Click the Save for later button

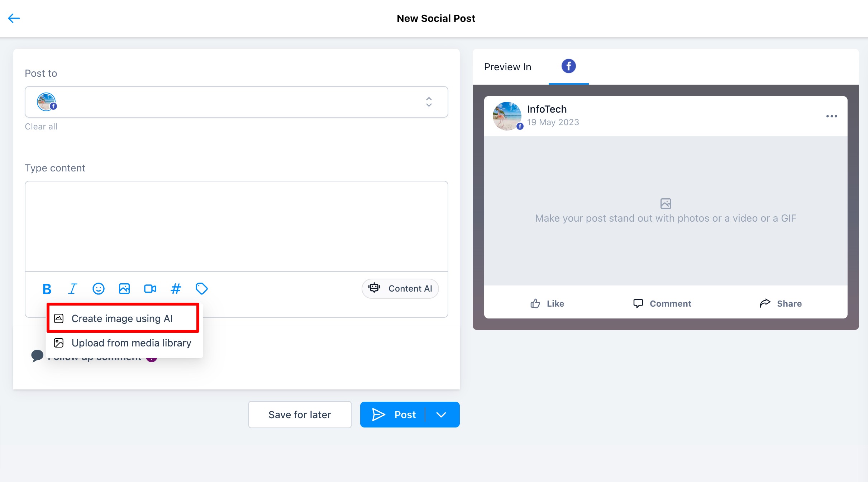(x=300, y=415)
